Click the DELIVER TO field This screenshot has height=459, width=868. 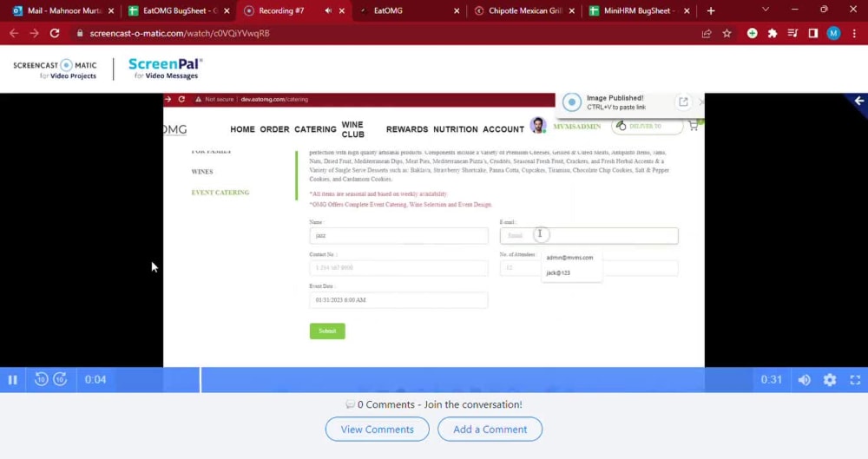tap(648, 126)
